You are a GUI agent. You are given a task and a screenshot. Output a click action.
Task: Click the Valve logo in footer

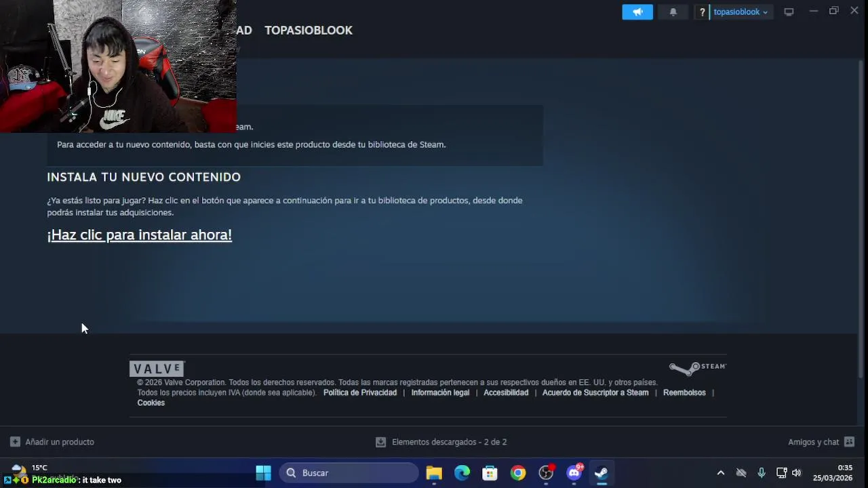click(x=157, y=369)
